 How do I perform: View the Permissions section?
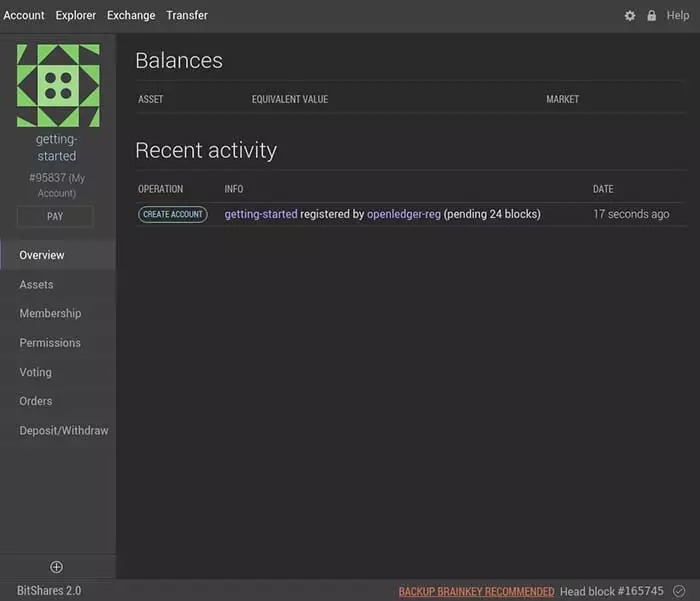[50, 343]
